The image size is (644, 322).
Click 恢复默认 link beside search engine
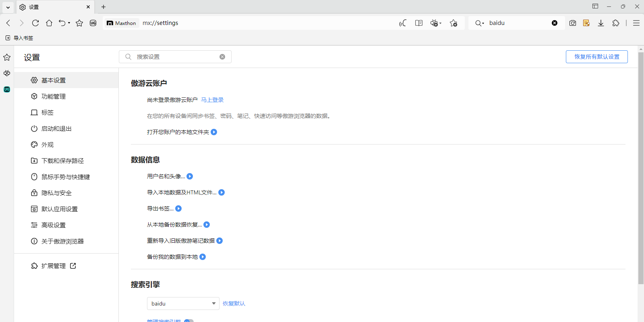pyautogui.click(x=234, y=303)
